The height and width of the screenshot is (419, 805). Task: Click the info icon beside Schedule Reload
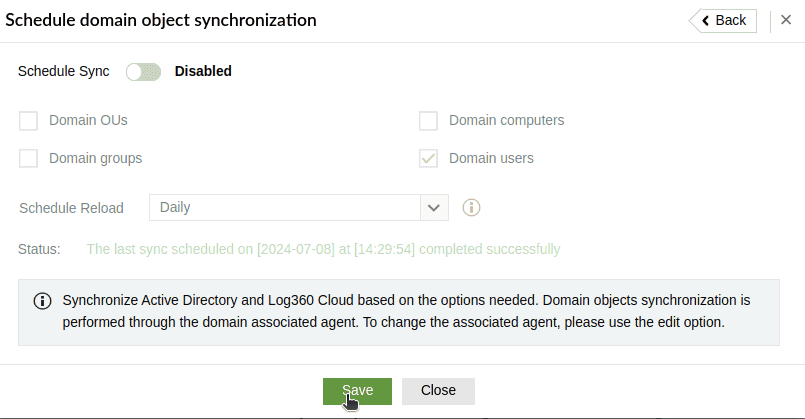472,207
